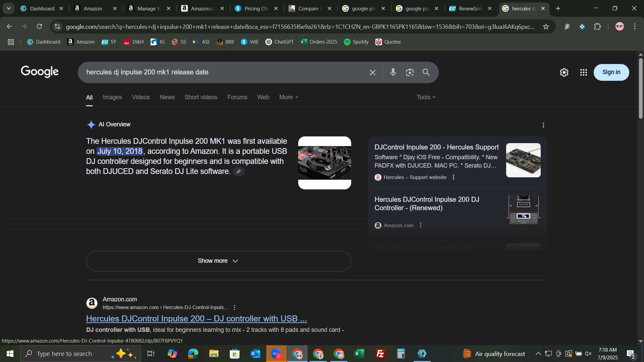Open options for Amazon.com renewed source
The height and width of the screenshot is (362, 644).
tap(421, 226)
